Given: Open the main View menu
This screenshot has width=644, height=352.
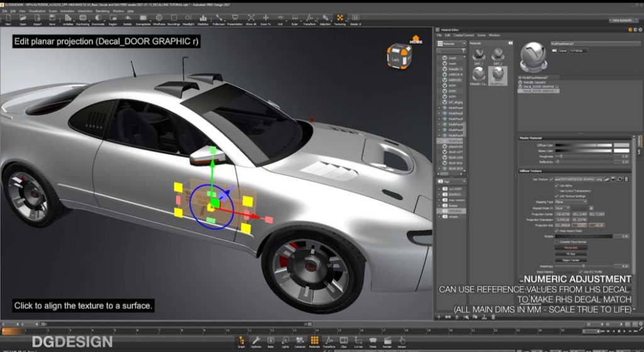Looking at the screenshot, I should tap(22, 11).
